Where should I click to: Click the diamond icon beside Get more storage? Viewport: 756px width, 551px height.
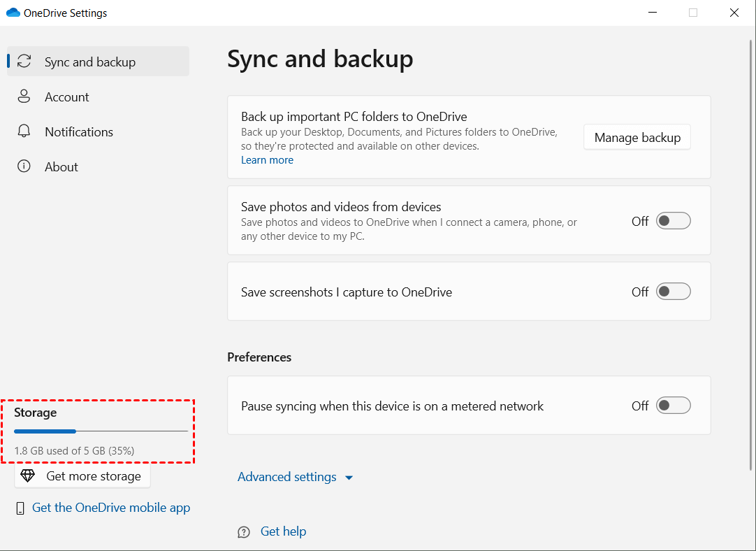pyautogui.click(x=27, y=475)
